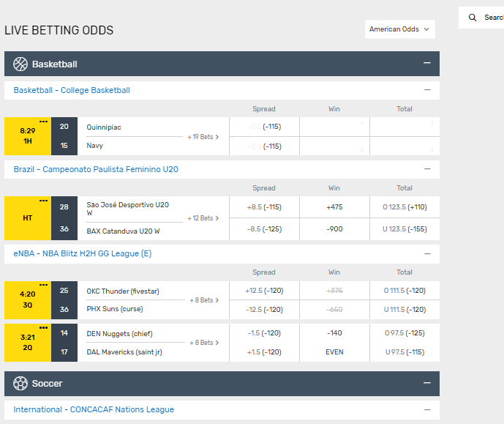504x424 pixels.
Task: Open the American Odds format dropdown
Action: [399, 29]
